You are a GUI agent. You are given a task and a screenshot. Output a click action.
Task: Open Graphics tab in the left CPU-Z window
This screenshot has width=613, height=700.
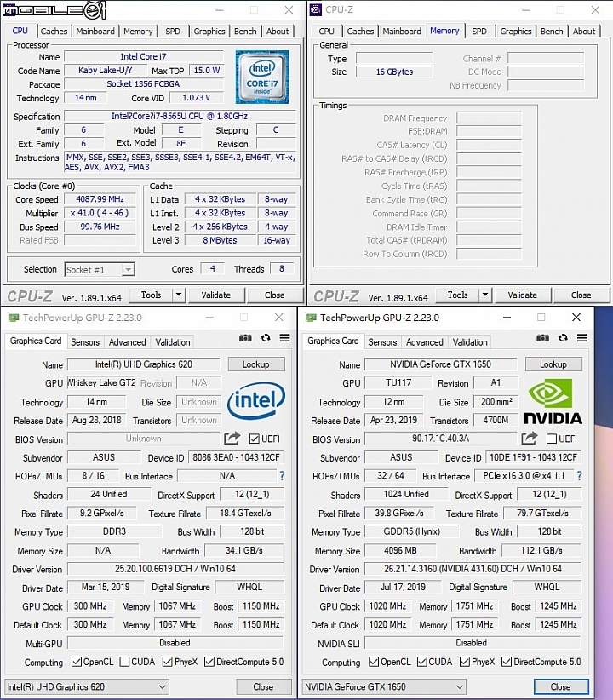(x=209, y=32)
